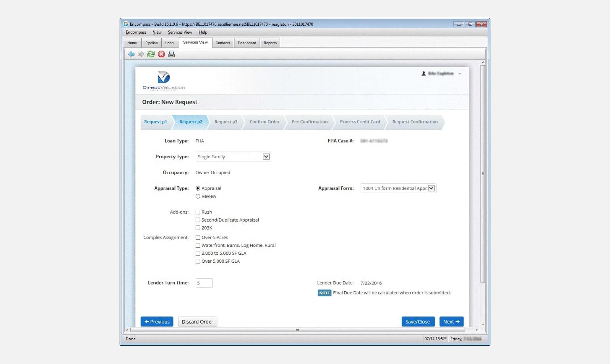Open the Encompass menu
The image size is (610, 364).
coord(136,32)
